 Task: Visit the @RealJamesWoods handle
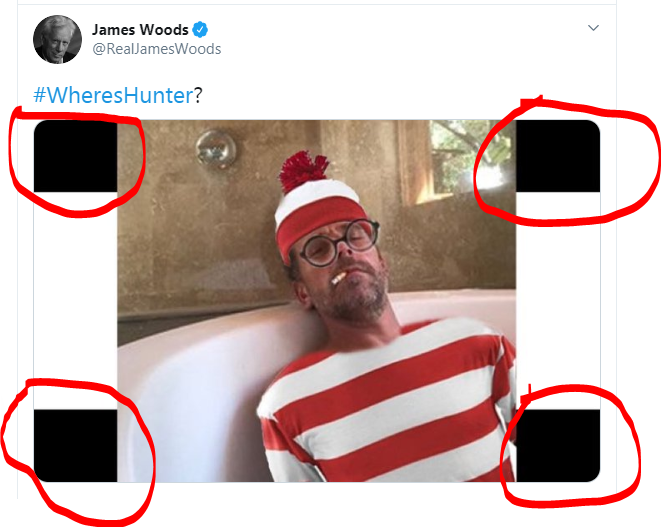coord(156,49)
